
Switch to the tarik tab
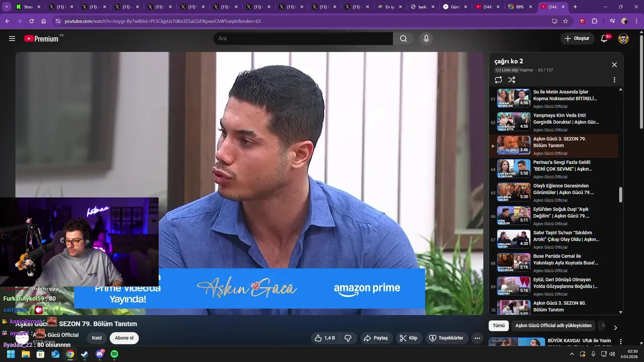(x=423, y=7)
